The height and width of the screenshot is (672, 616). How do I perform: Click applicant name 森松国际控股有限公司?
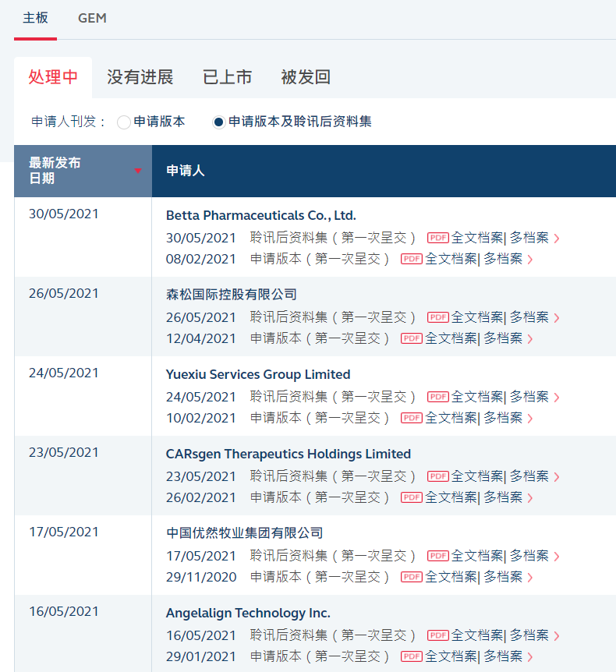click(232, 295)
